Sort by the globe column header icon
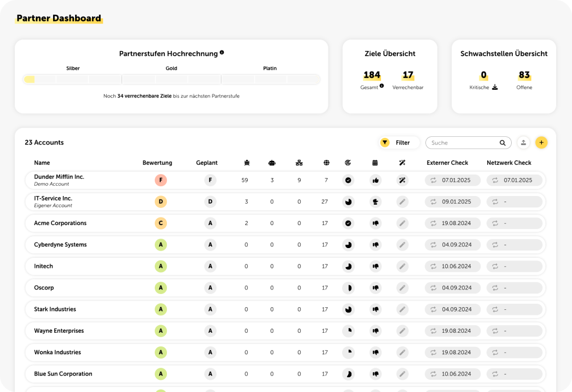This screenshot has height=392, width=572. pyautogui.click(x=326, y=163)
